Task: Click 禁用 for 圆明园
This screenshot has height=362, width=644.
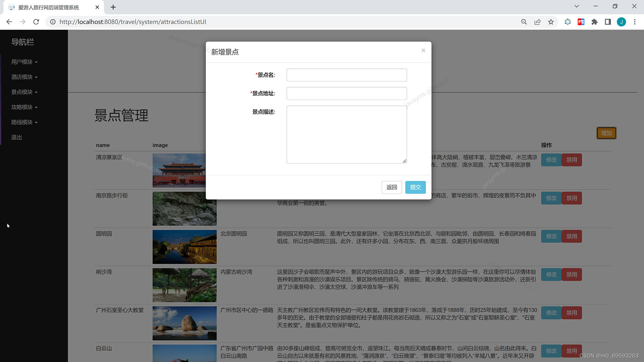Action: (x=572, y=236)
